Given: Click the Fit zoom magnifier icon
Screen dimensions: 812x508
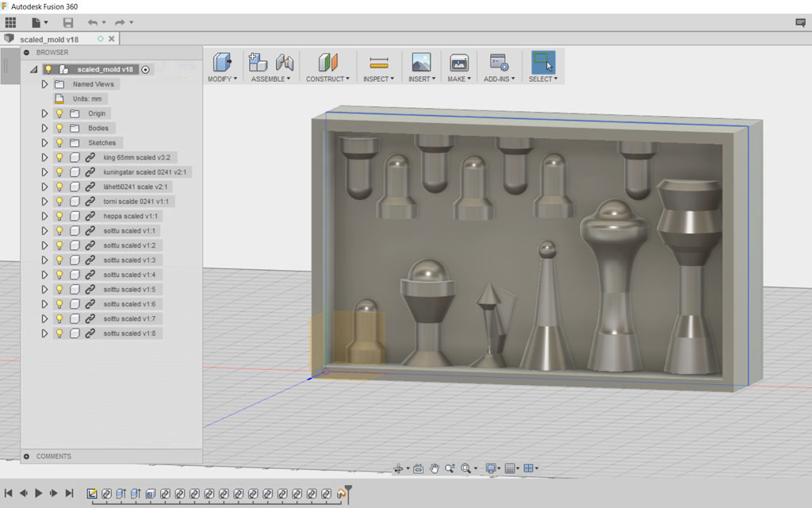Looking at the screenshot, I should click(465, 468).
